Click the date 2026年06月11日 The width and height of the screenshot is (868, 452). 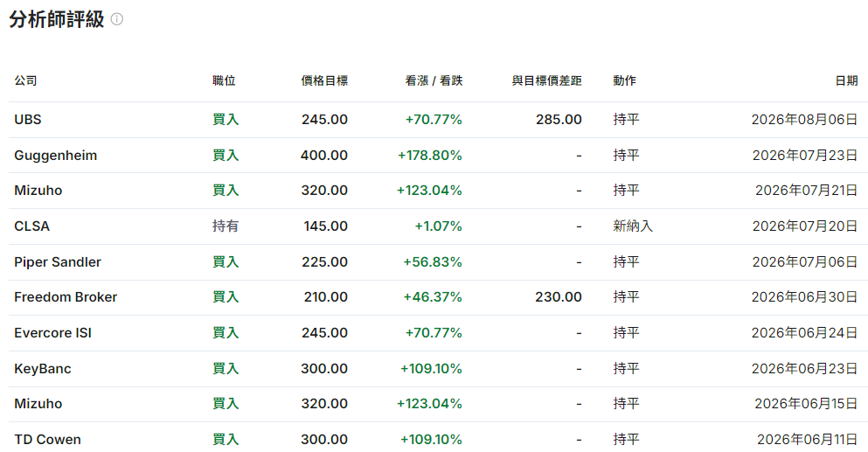click(808, 440)
